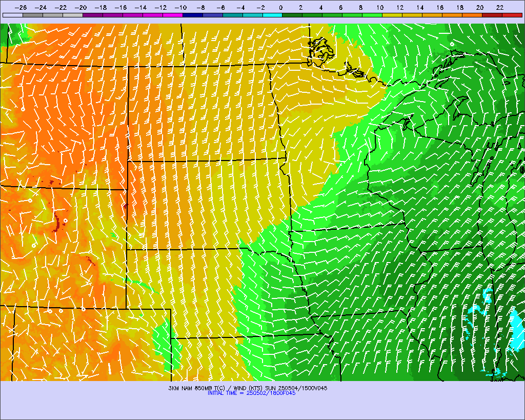
Task: Pick the green swatch between 2 and 4
Action: [x=312, y=15]
